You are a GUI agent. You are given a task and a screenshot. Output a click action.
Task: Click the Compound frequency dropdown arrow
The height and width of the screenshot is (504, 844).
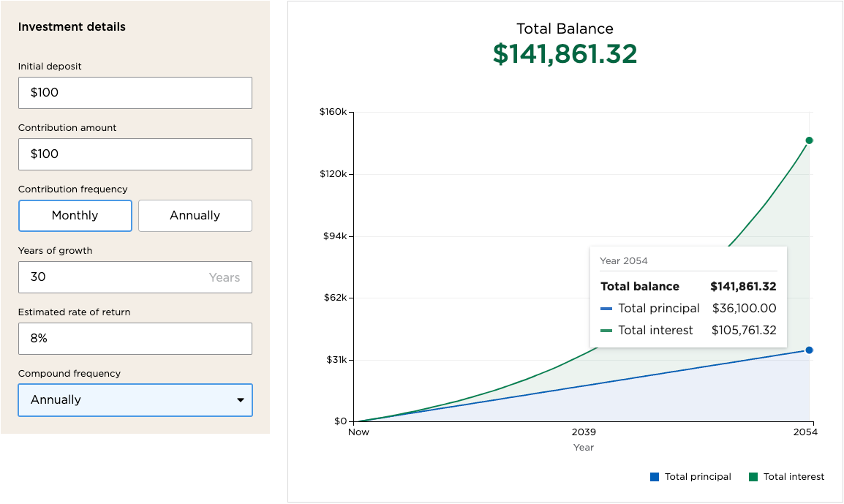(x=240, y=400)
